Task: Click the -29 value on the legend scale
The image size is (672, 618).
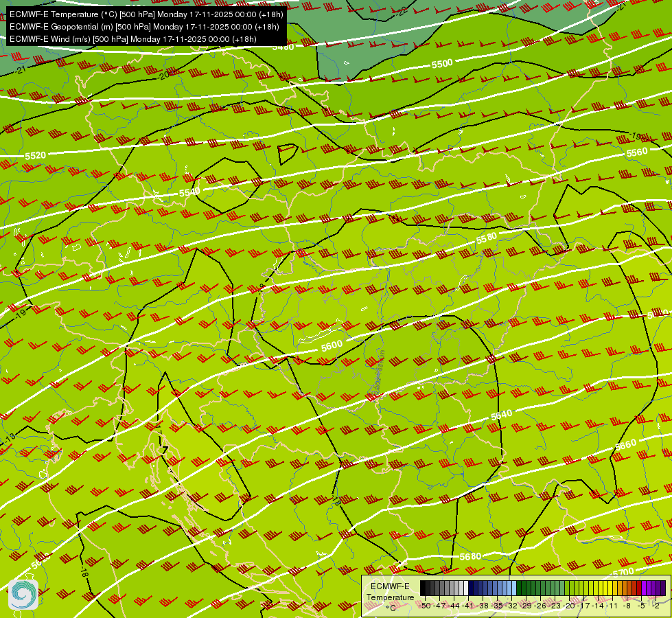Action: tap(525, 606)
